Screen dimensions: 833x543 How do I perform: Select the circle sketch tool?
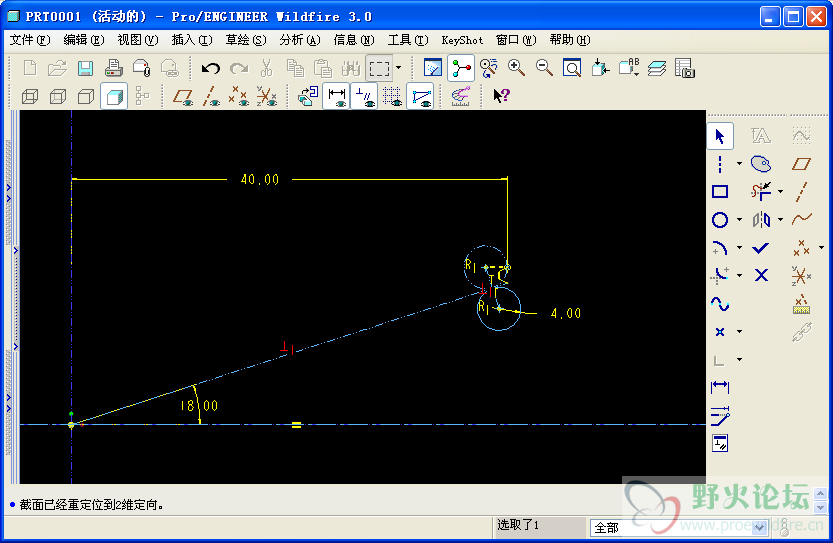pyautogui.click(x=720, y=220)
